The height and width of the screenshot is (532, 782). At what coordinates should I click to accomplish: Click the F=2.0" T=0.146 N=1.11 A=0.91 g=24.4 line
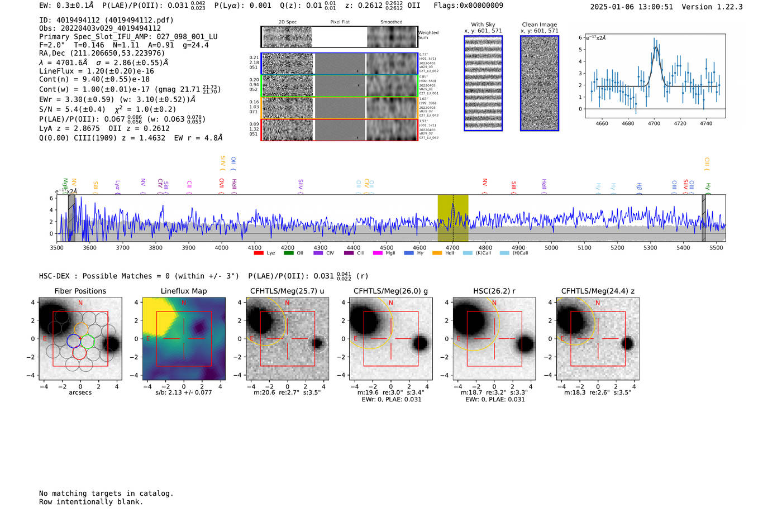124,45
